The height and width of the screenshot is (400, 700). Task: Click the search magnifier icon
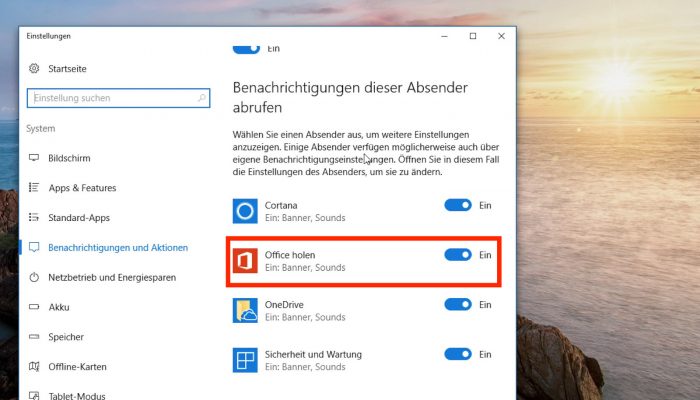[x=202, y=98]
